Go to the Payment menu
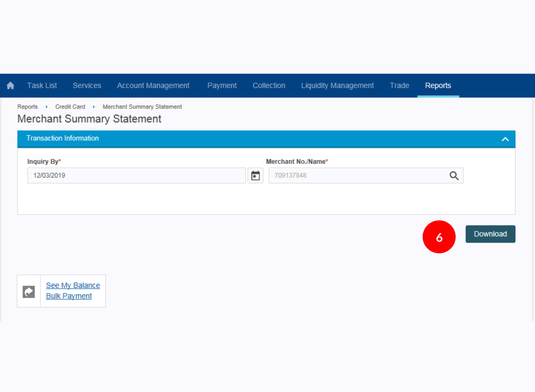Image resolution: width=535 pixels, height=392 pixels. coord(222,86)
